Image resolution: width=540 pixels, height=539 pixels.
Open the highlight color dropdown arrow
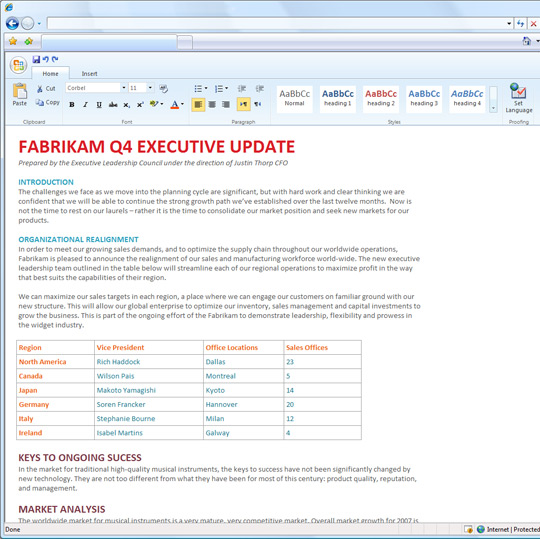click(x=162, y=104)
